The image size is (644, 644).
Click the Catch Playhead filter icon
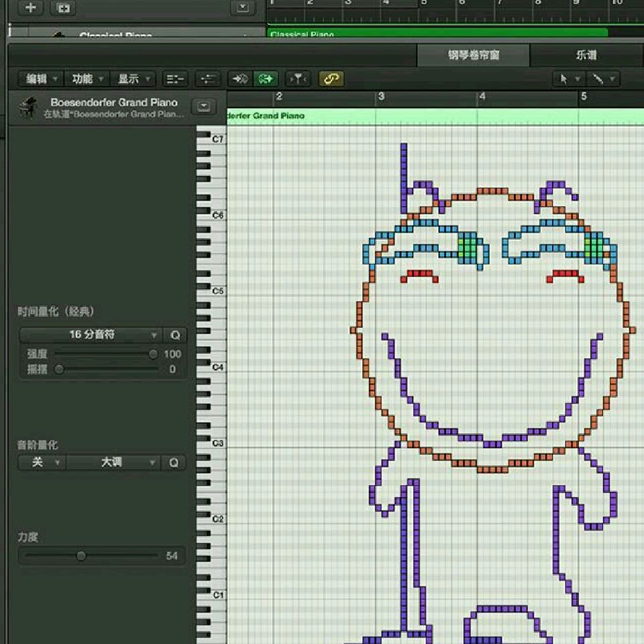pyautogui.click(x=298, y=79)
